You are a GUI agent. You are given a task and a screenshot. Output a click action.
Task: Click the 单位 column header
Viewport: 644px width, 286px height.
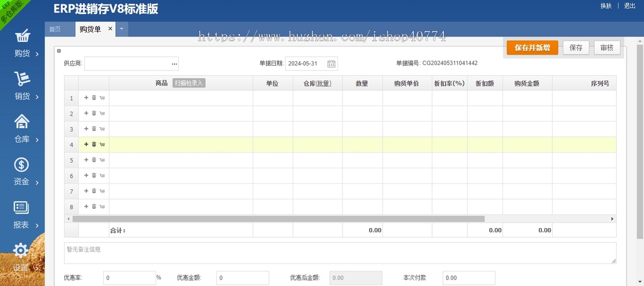[273, 84]
